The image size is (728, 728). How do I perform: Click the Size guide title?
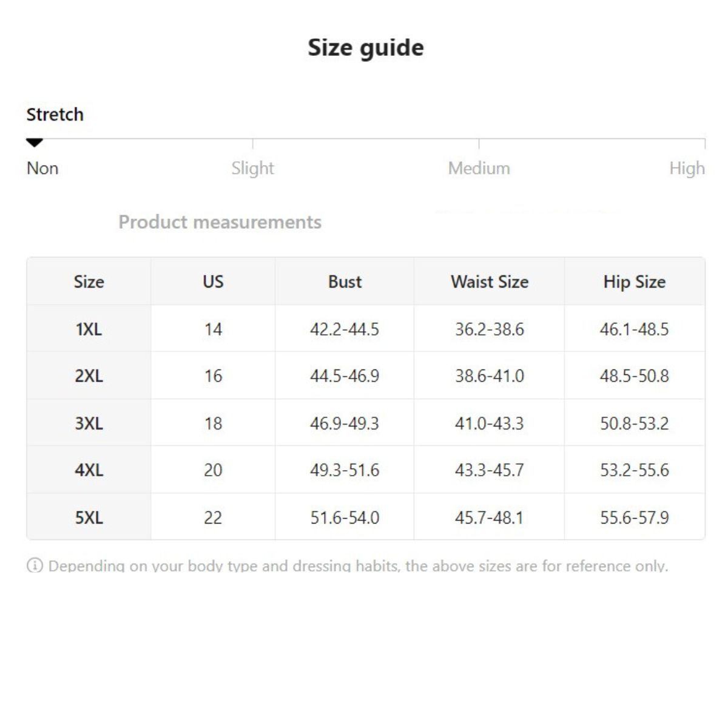[x=365, y=48]
